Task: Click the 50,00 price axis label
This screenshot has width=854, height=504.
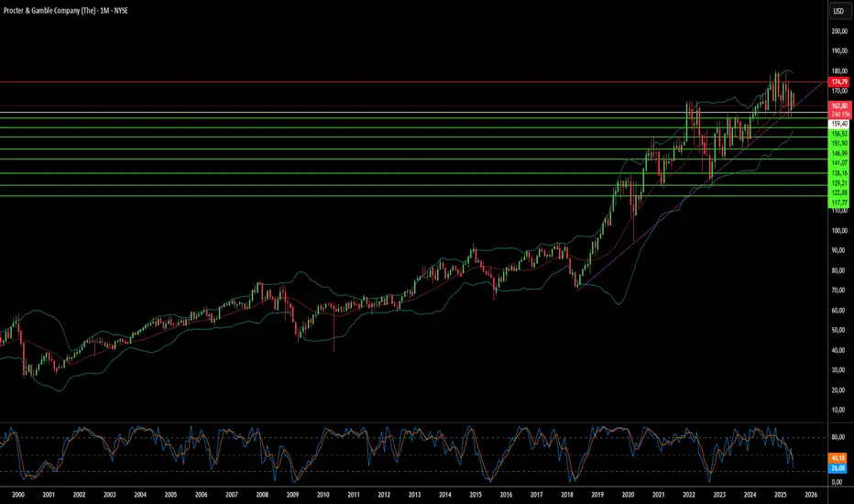Action: [839, 330]
